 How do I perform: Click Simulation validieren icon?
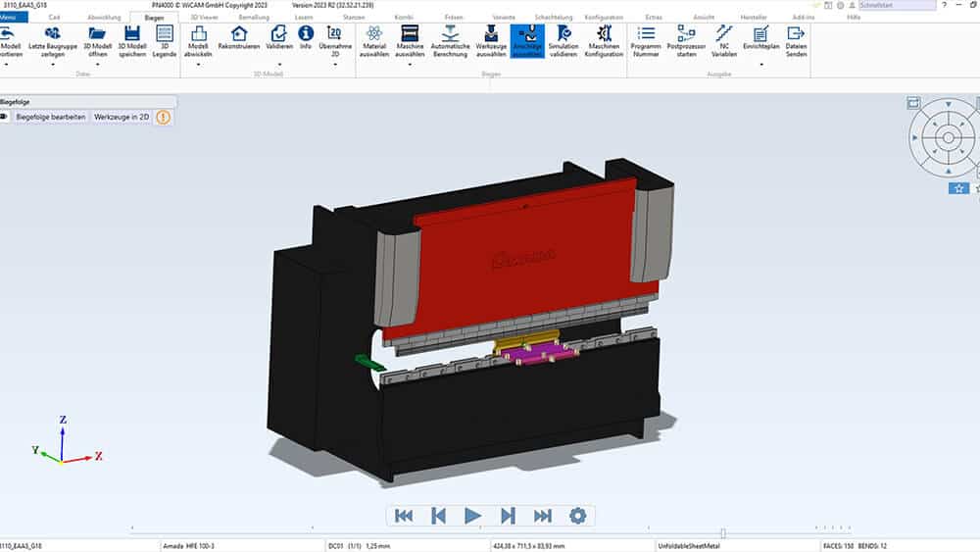pos(563,35)
